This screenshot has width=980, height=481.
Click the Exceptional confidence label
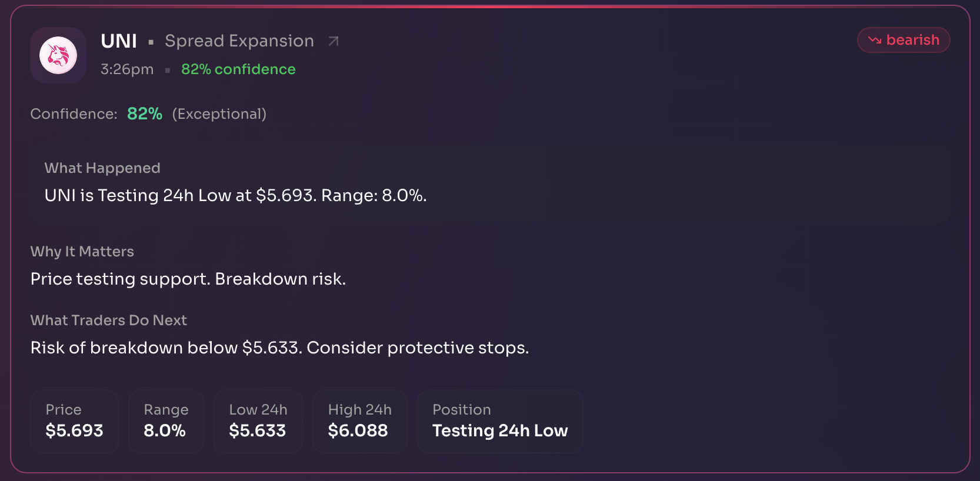(219, 113)
